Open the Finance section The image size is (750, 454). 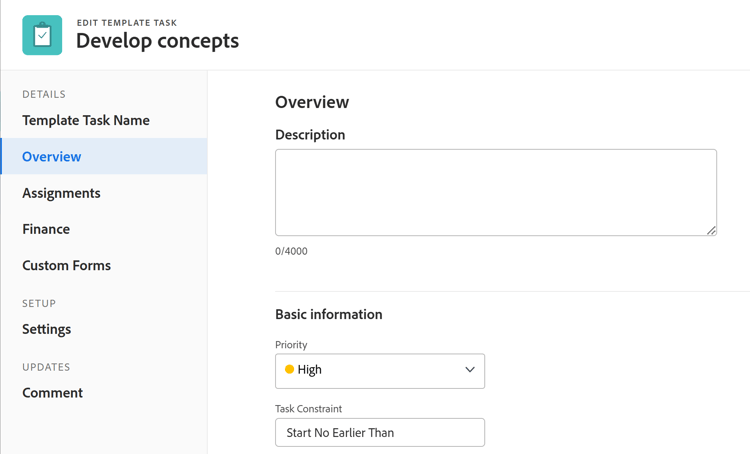pos(46,229)
